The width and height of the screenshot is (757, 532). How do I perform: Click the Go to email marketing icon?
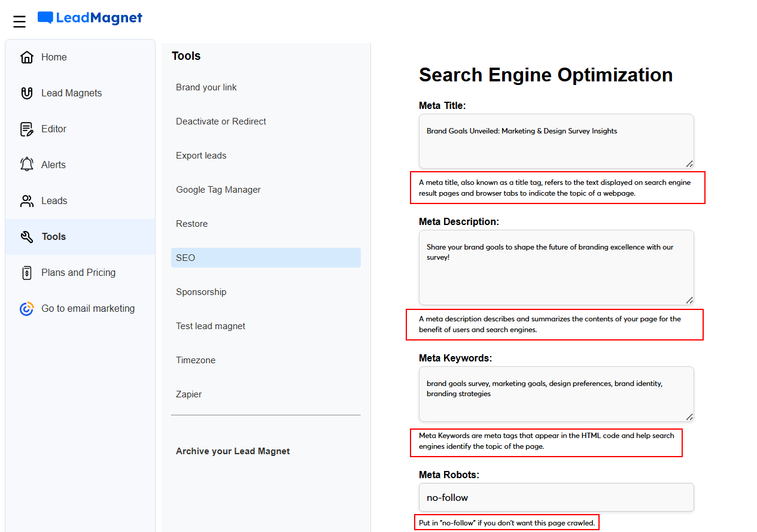pos(26,308)
